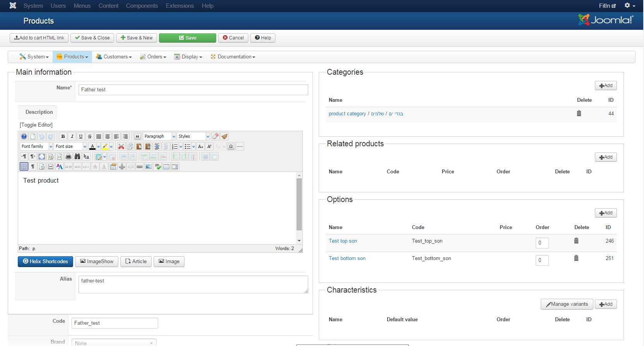This screenshot has width=644, height=346.
Task: Cut selection with the scissors icon
Action: tap(121, 146)
